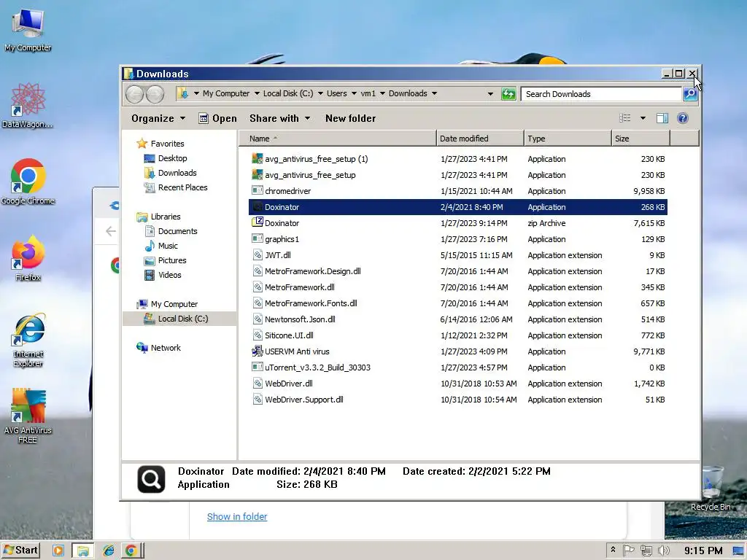Click the Local Disk (C:) breadcrumb segment
The width and height of the screenshot is (747, 560).
(288, 93)
